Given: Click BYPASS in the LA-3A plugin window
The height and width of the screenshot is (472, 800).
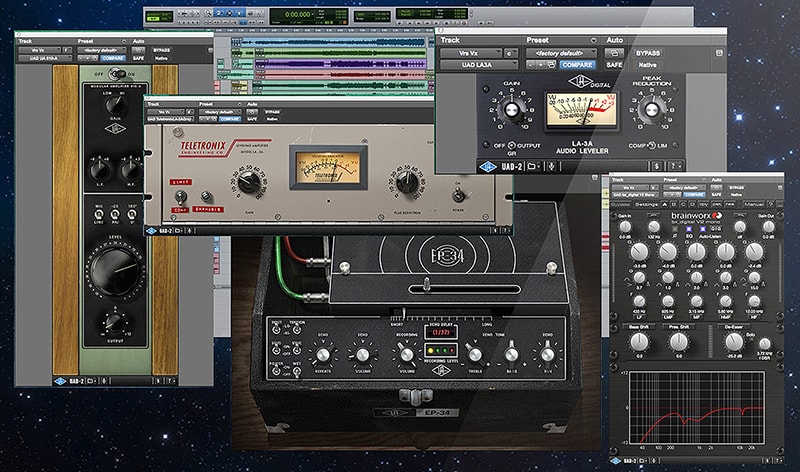Looking at the screenshot, I should [647, 53].
